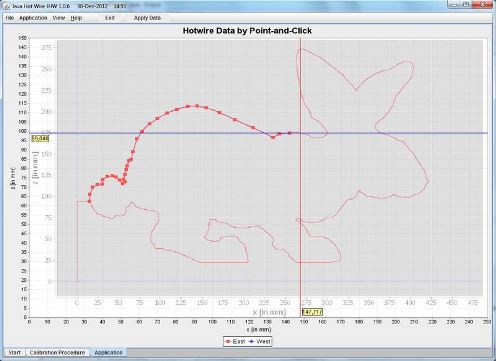Click the yellow x-coordinate label on crosshair
Screen dimensions: 496x361
(312, 312)
